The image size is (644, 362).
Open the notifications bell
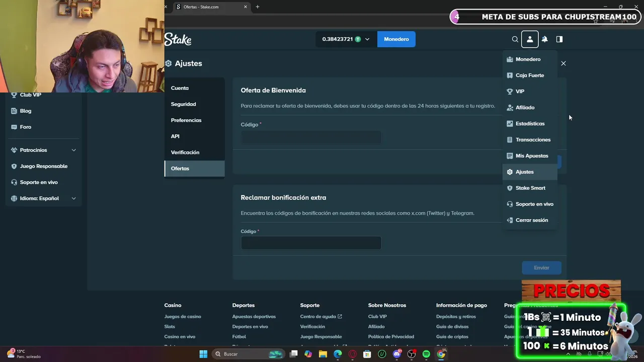pos(544,39)
